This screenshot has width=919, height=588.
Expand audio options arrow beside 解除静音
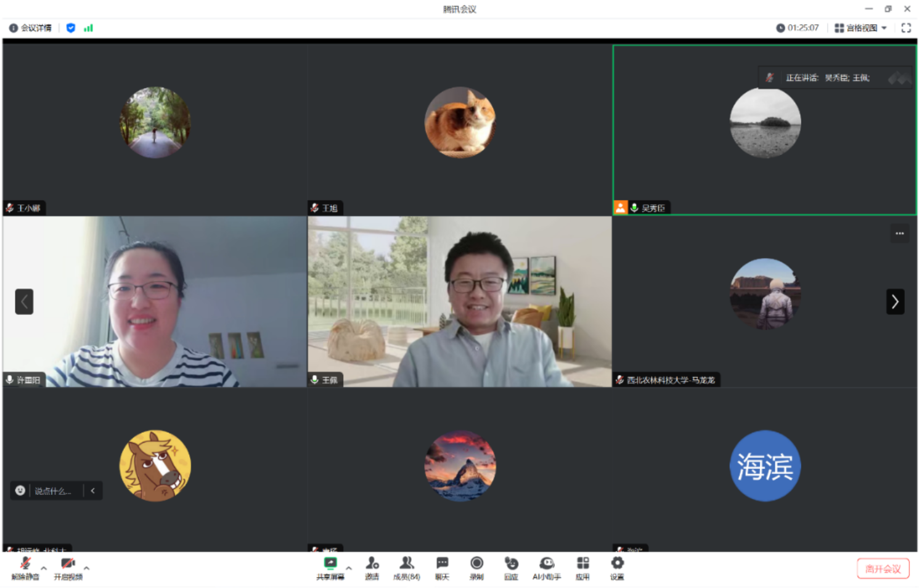pyautogui.click(x=44, y=568)
